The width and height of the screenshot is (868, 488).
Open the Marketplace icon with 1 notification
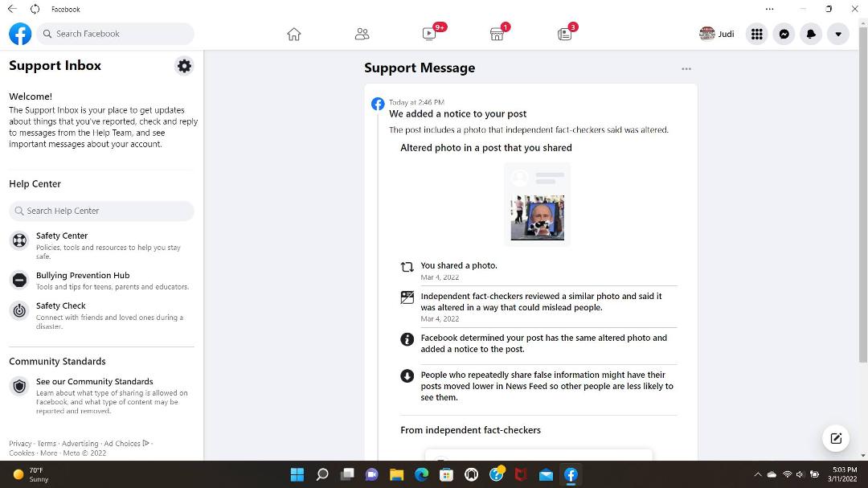tap(497, 34)
